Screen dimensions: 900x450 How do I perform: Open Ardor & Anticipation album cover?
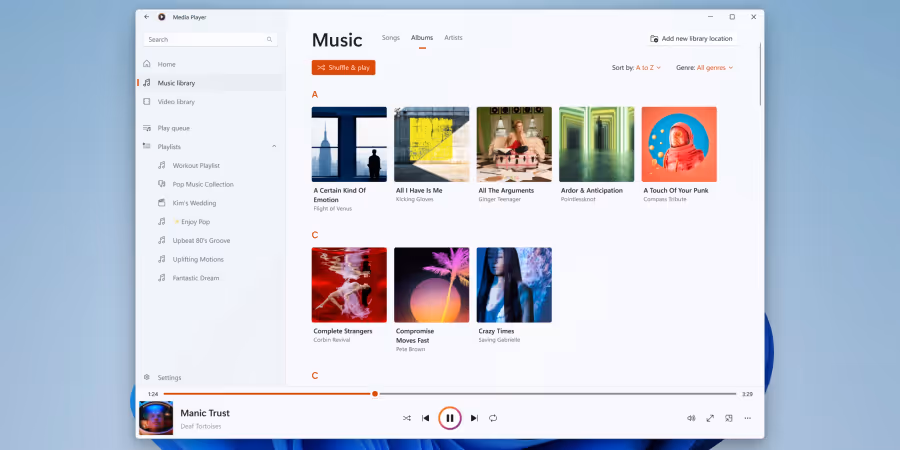point(596,144)
